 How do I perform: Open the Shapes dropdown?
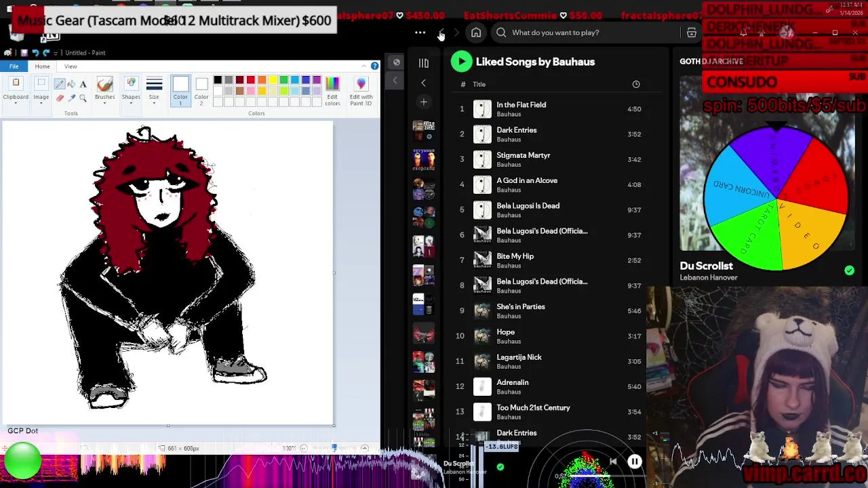coord(131,91)
